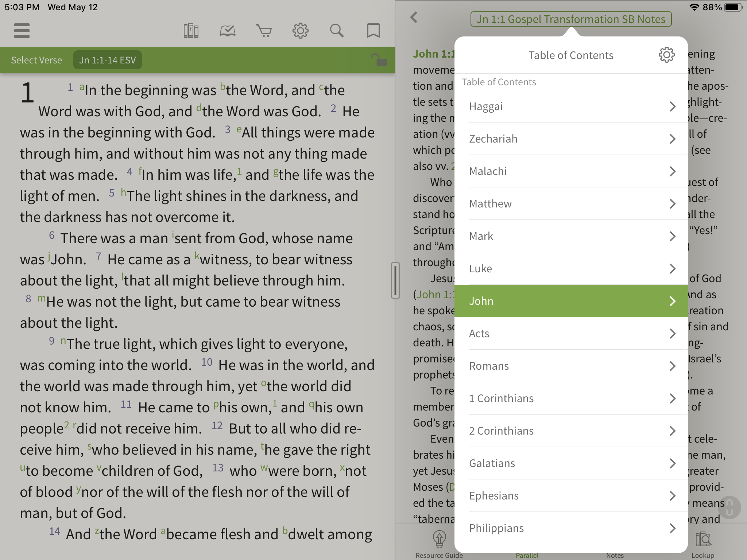Check the battery indicator in the status bar
747x560 pixels.
click(733, 7)
